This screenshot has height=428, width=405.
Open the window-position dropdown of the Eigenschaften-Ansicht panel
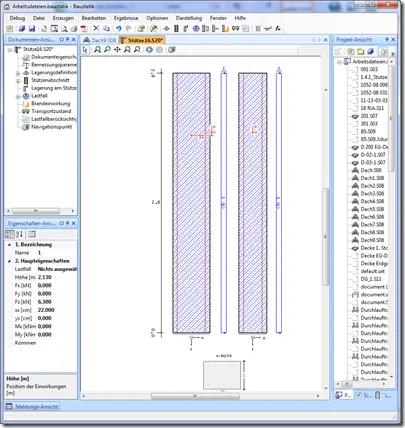[61, 223]
